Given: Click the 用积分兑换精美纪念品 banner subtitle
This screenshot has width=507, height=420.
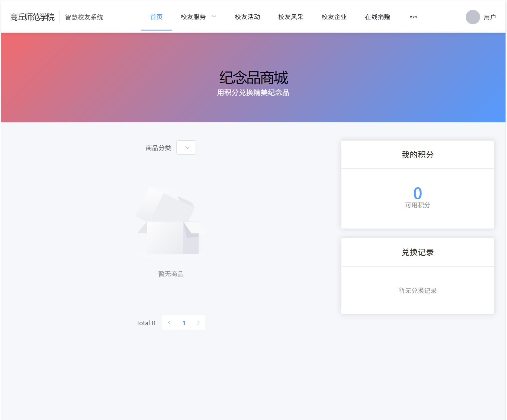Looking at the screenshot, I should tap(253, 93).
